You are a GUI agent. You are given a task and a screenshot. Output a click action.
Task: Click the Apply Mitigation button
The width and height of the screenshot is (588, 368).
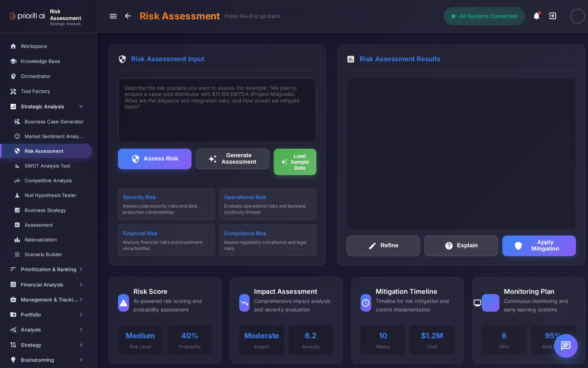(539, 246)
